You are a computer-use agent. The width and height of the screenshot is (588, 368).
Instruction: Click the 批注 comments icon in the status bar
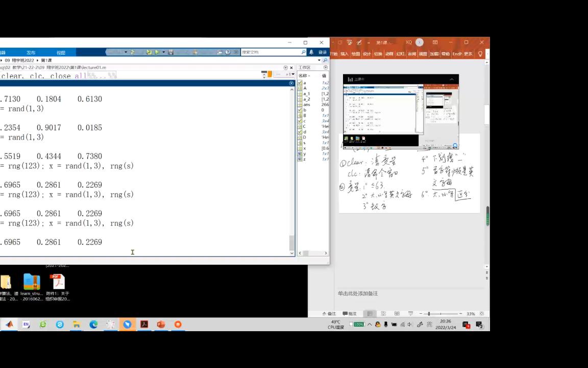point(349,313)
